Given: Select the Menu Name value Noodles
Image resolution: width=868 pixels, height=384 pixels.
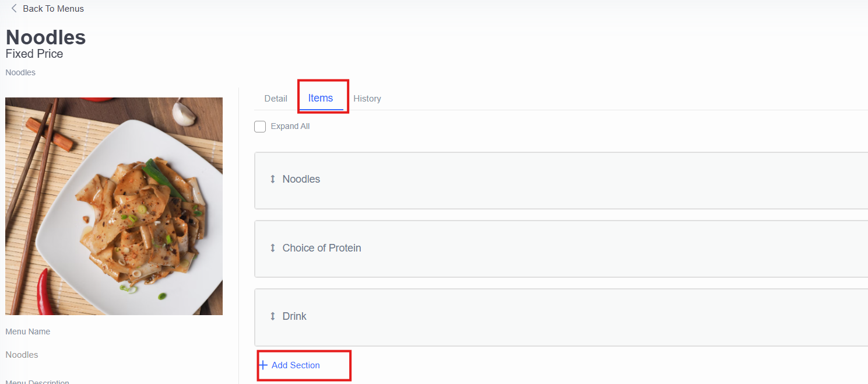Looking at the screenshot, I should [x=22, y=355].
